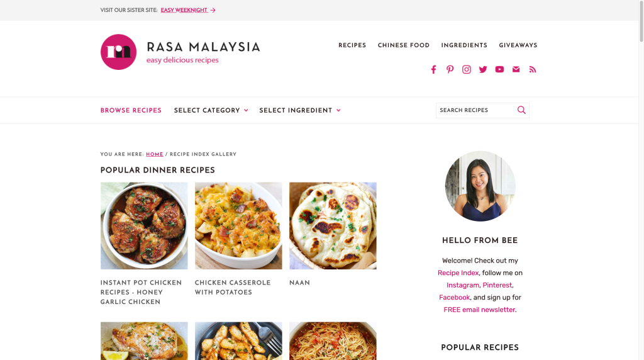Image resolution: width=644 pixels, height=360 pixels.
Task: Click the Rasa Malaysia round logo
Action: pos(118,52)
